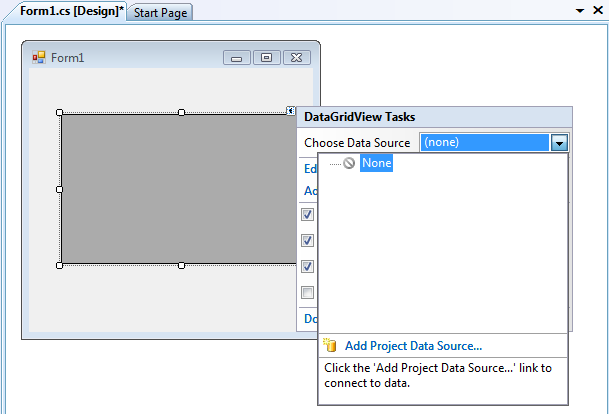The height and width of the screenshot is (414, 609).
Task: Select the Form1.cs [Design] tab
Action: (x=66, y=11)
